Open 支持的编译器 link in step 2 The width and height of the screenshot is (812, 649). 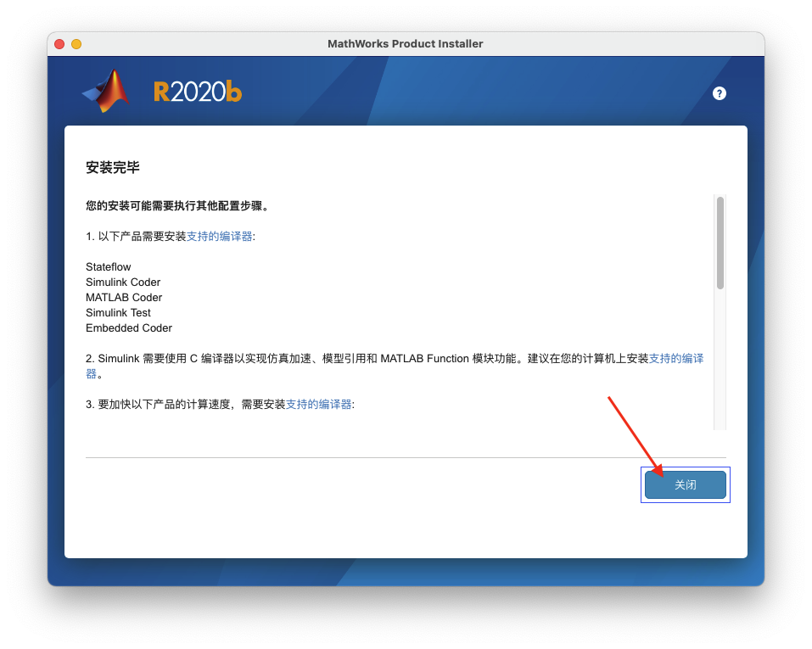click(676, 358)
